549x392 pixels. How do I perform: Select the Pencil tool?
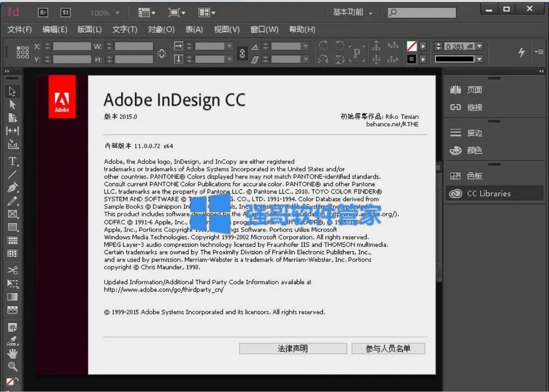tap(13, 201)
